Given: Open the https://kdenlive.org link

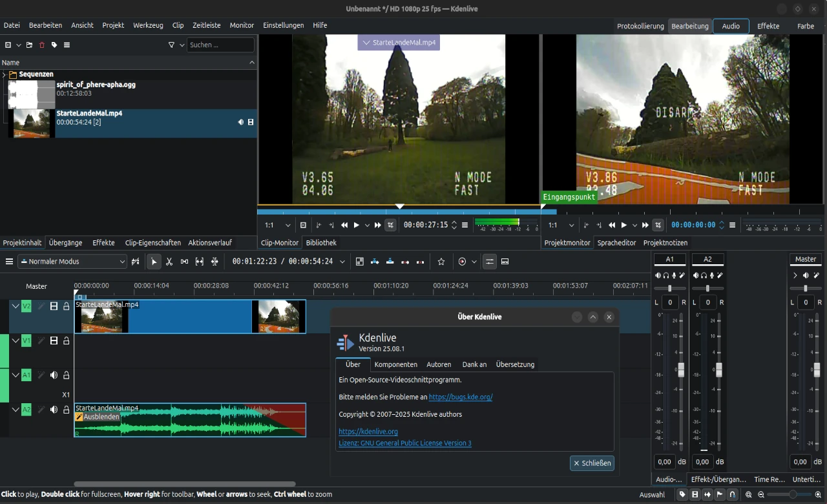Looking at the screenshot, I should tap(368, 432).
